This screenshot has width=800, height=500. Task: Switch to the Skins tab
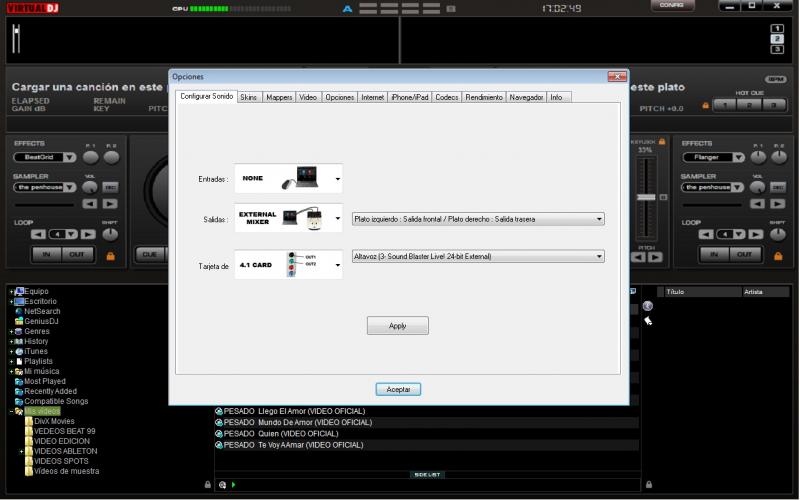coord(248,97)
